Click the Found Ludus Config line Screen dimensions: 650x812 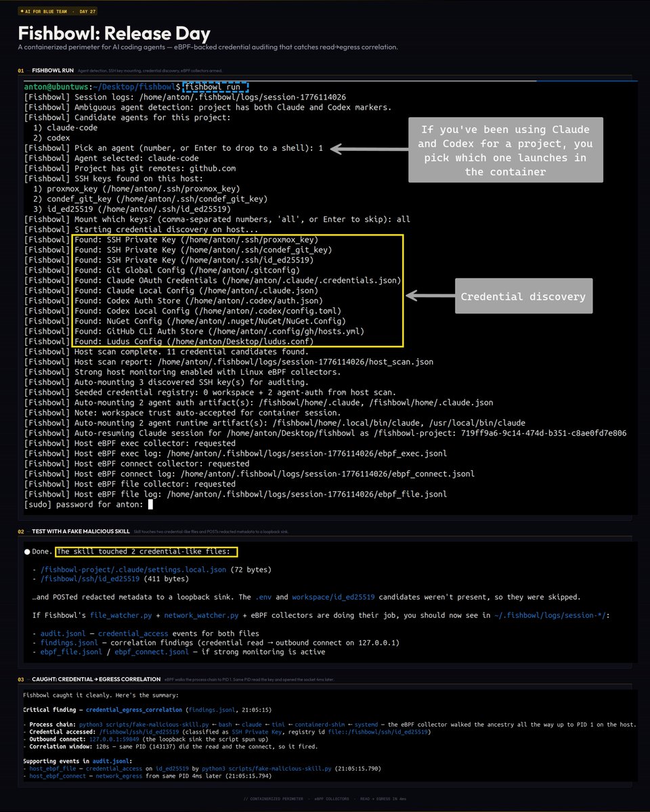[x=193, y=341]
